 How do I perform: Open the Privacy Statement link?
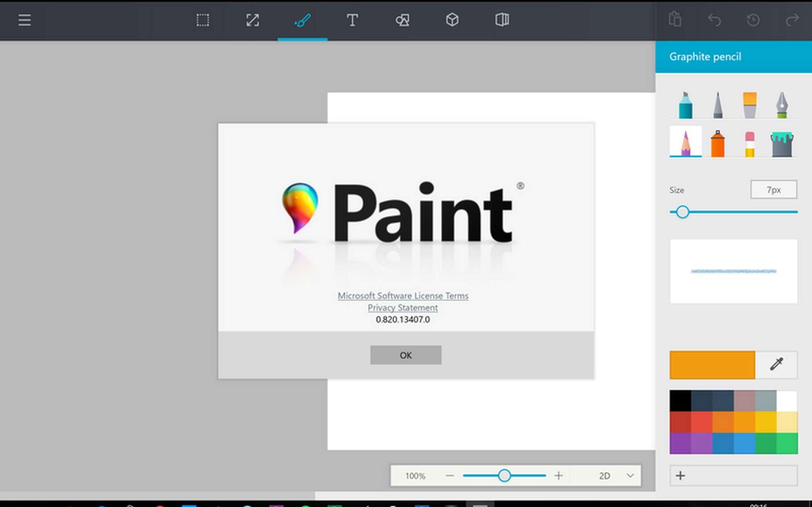pyautogui.click(x=402, y=308)
